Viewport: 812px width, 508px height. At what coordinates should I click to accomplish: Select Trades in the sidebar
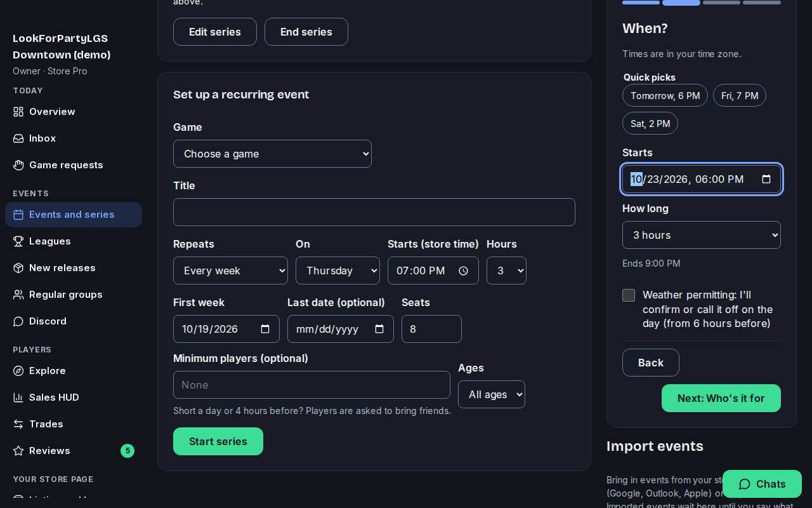point(74,424)
